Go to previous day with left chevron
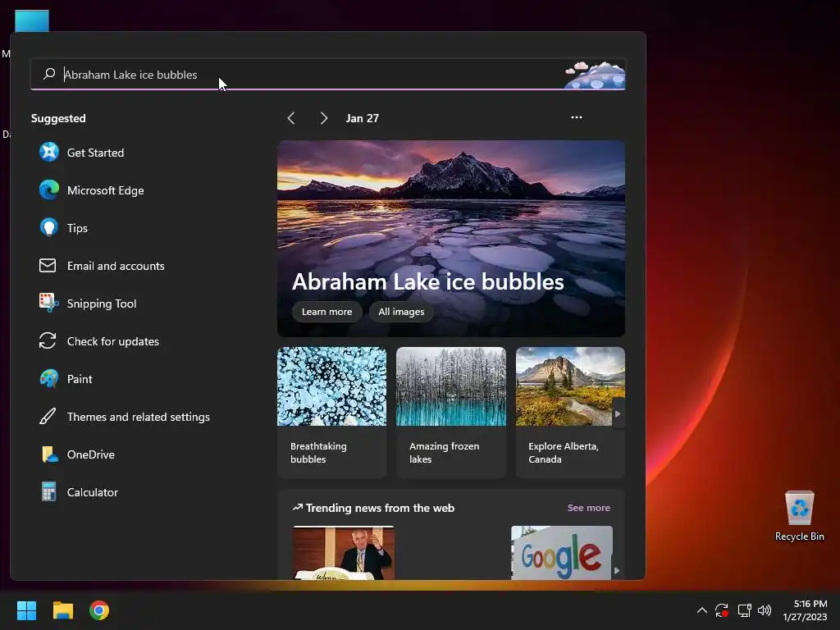Viewport: 840px width, 630px height. click(x=291, y=118)
